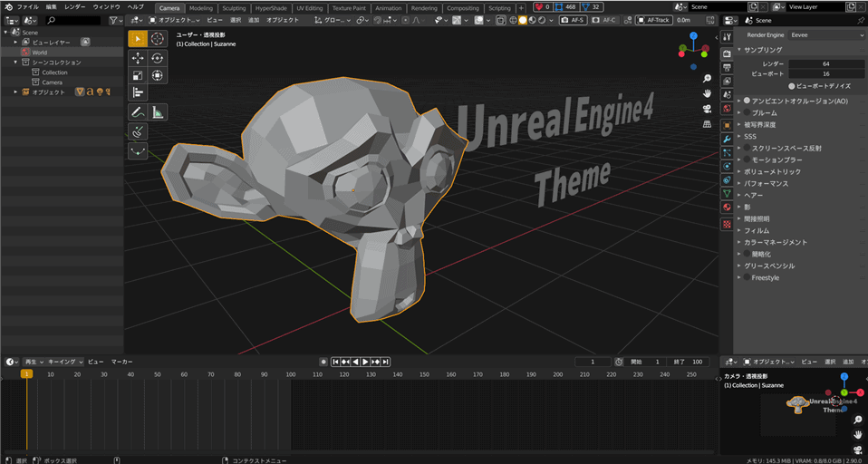The width and height of the screenshot is (868, 464).
Task: Select the Transform tool
Action: (x=158, y=75)
